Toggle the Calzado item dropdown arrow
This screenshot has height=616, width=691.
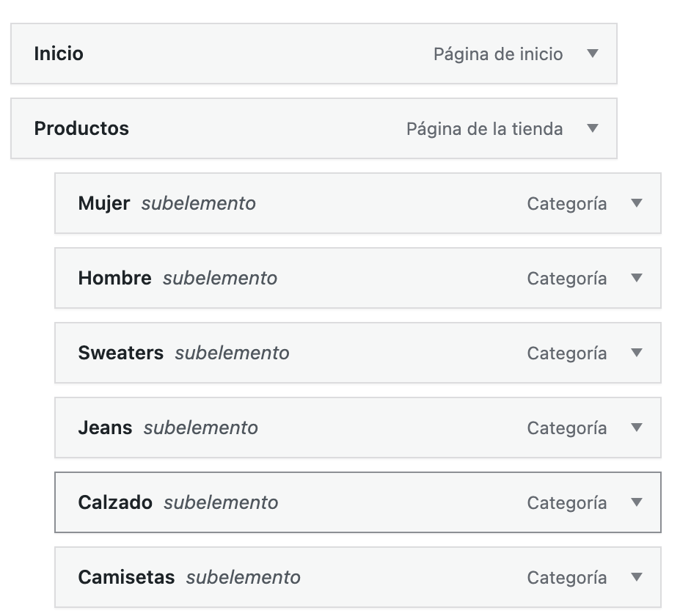[x=637, y=502]
